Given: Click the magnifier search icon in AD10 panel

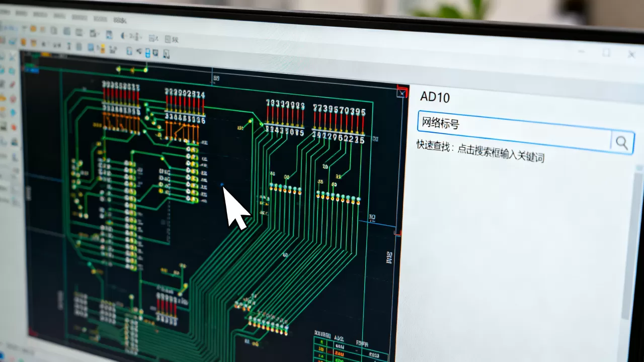Looking at the screenshot, I should pyautogui.click(x=622, y=143).
